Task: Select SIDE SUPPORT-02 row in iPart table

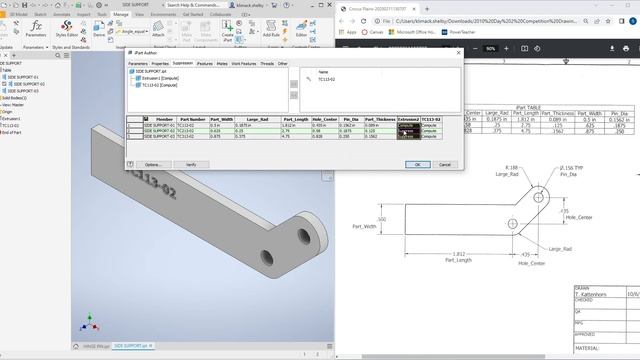Action: (x=284, y=131)
